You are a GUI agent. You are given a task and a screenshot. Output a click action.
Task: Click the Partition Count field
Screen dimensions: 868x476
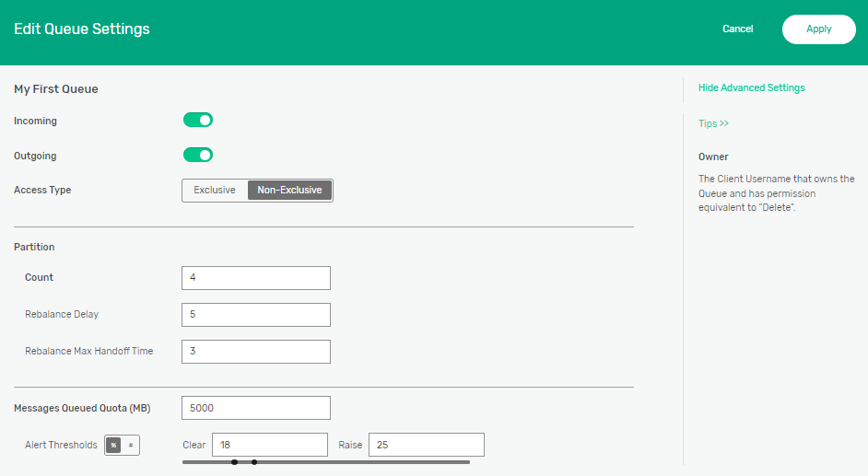(x=256, y=278)
